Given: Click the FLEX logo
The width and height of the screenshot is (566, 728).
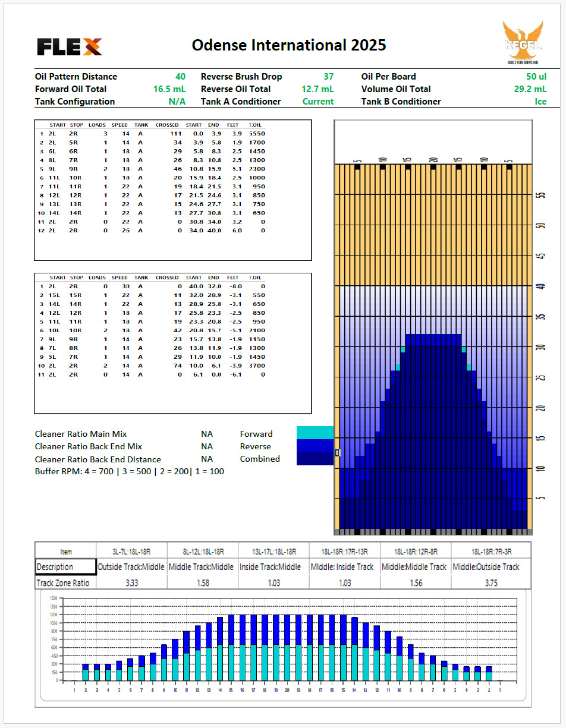Looking at the screenshot, I should (70, 46).
